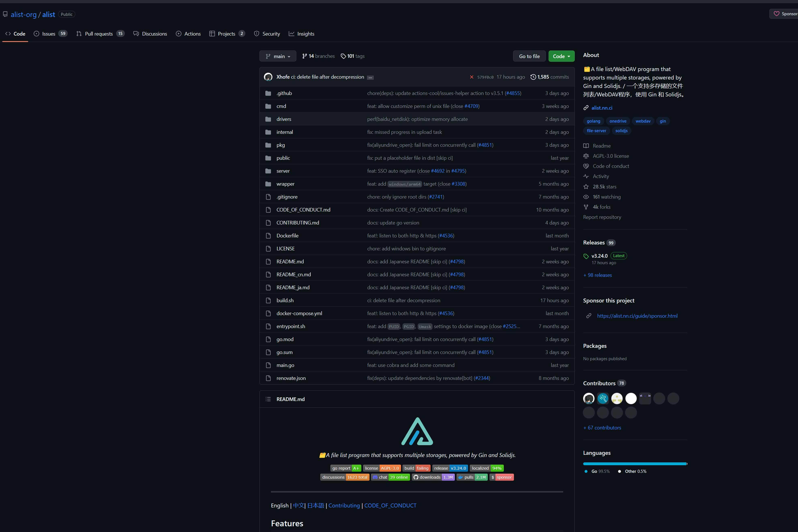Expand the green Code dropdown button
Image resolution: width=798 pixels, height=532 pixels.
(561, 56)
